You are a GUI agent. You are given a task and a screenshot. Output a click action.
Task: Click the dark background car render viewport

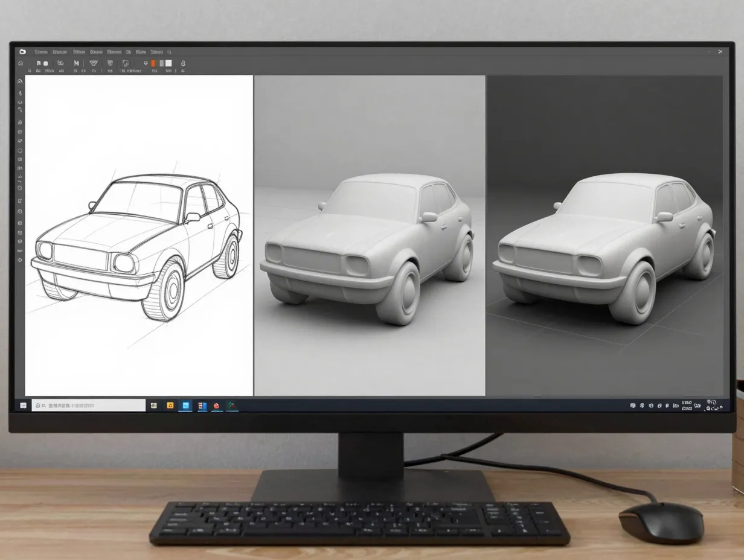605,235
